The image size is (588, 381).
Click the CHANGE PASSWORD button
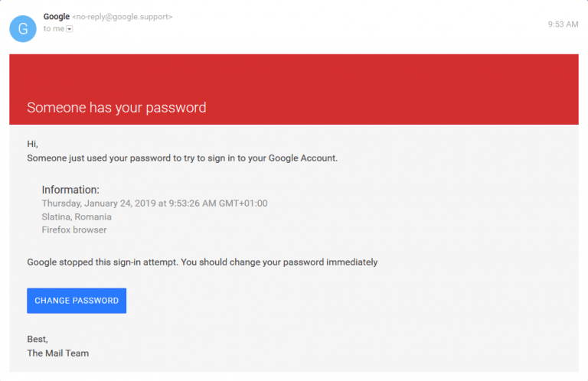coord(77,301)
